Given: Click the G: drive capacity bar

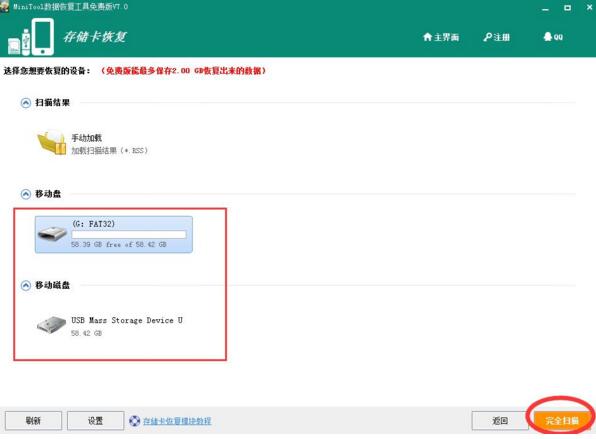Looking at the screenshot, I should (x=129, y=234).
